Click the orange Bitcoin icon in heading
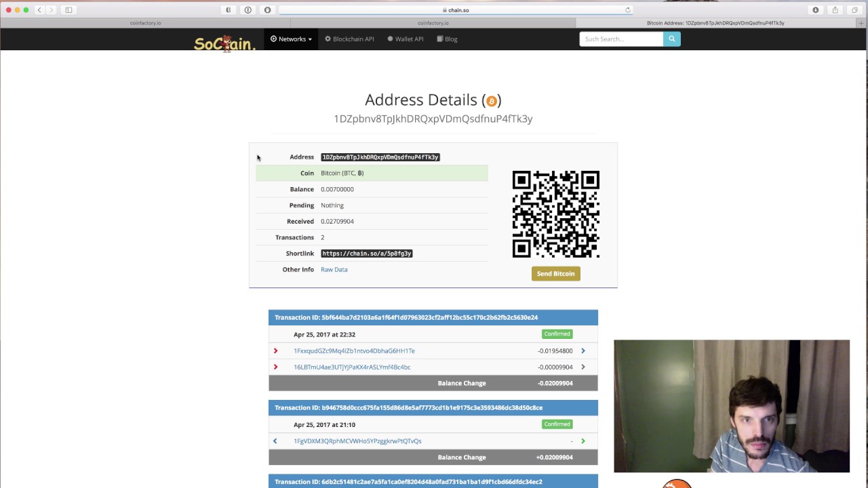This screenshot has width=868, height=488. tap(492, 101)
